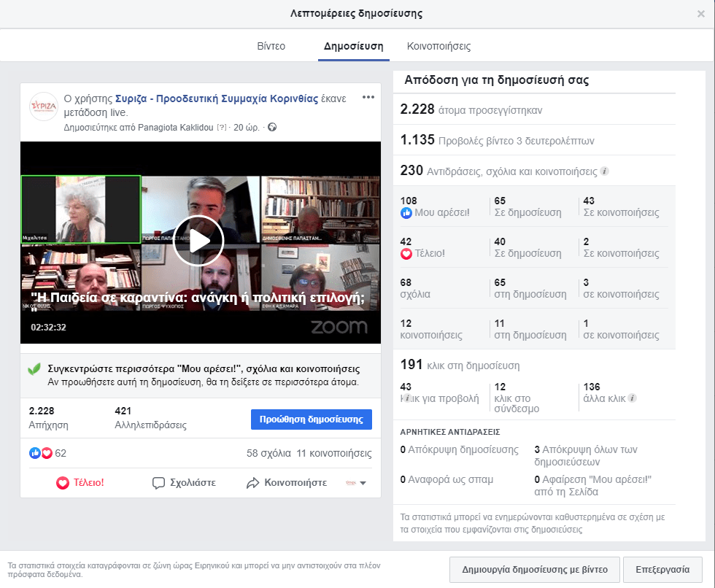Open the Δημοσίευση tab

(x=353, y=46)
